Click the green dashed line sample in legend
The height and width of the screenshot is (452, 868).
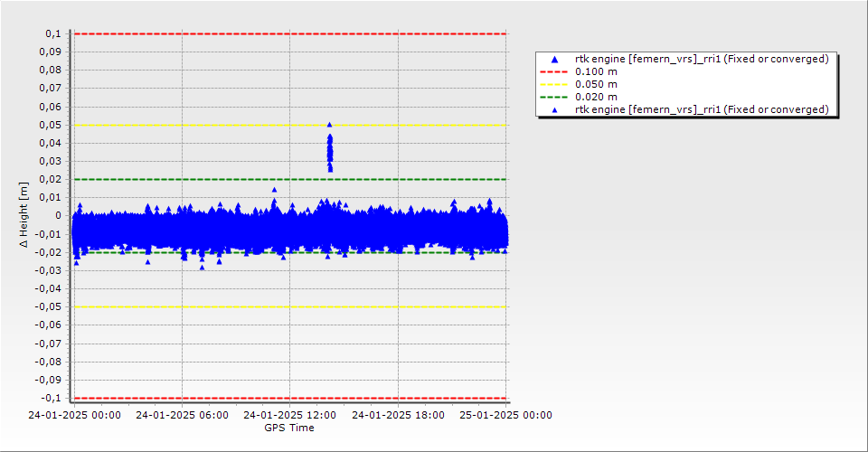[554, 97]
